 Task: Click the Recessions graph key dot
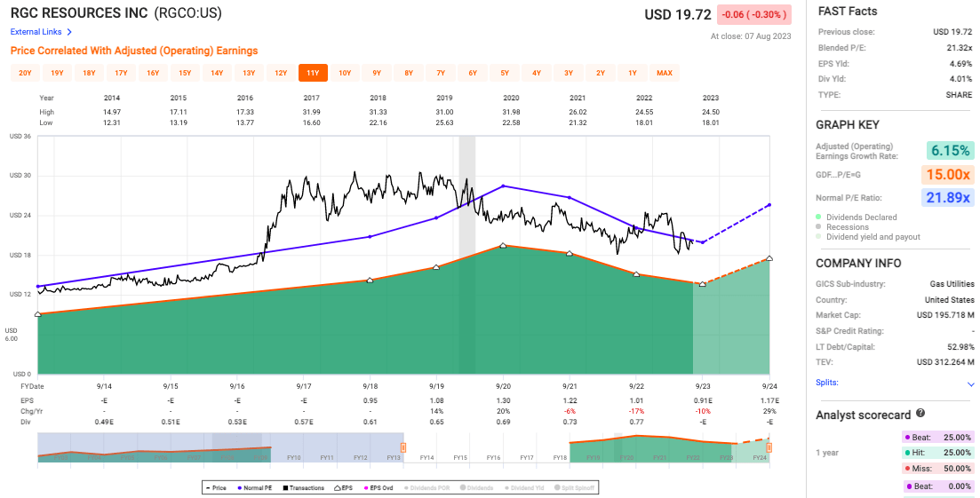tap(819, 227)
